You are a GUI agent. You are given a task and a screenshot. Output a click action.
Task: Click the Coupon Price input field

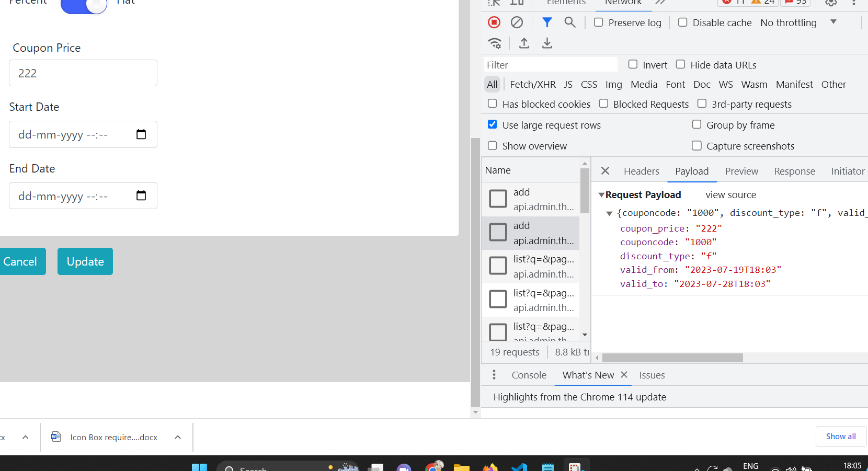tap(83, 73)
